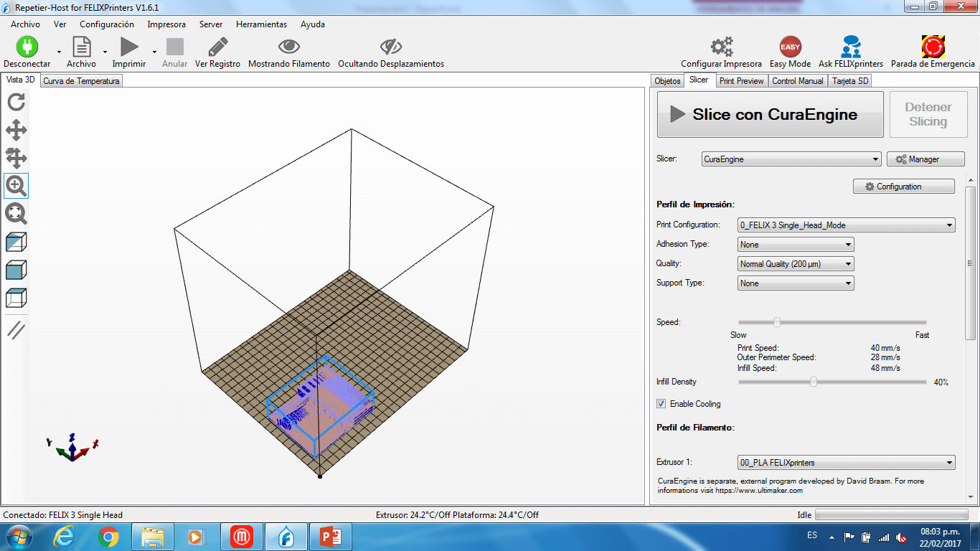
Task: Click the Detener Slicing button
Action: (928, 114)
